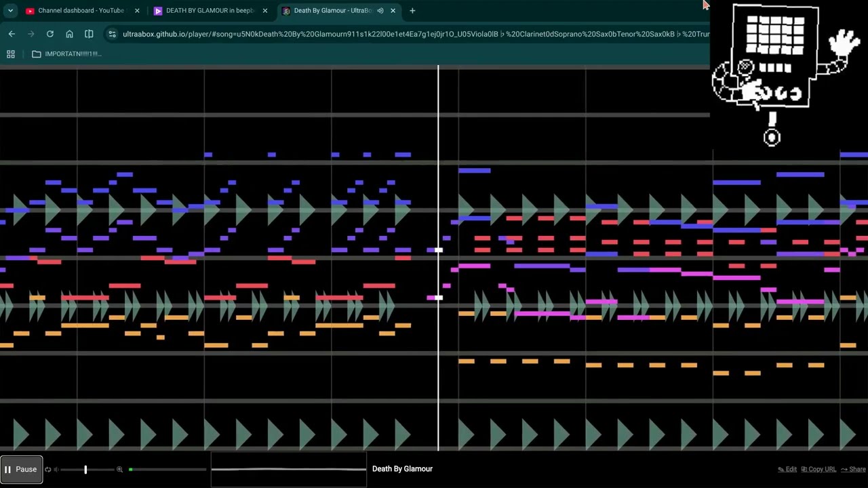The width and height of the screenshot is (868, 488).
Task: Click the Death By Glamour song title
Action: coord(402,469)
